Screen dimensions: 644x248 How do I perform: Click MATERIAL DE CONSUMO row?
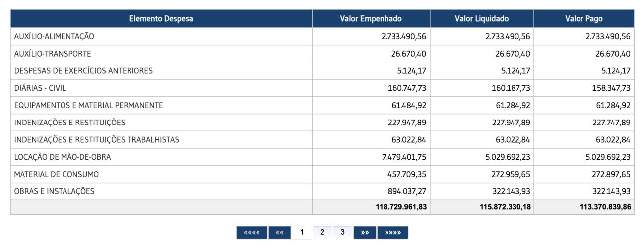tap(57, 174)
